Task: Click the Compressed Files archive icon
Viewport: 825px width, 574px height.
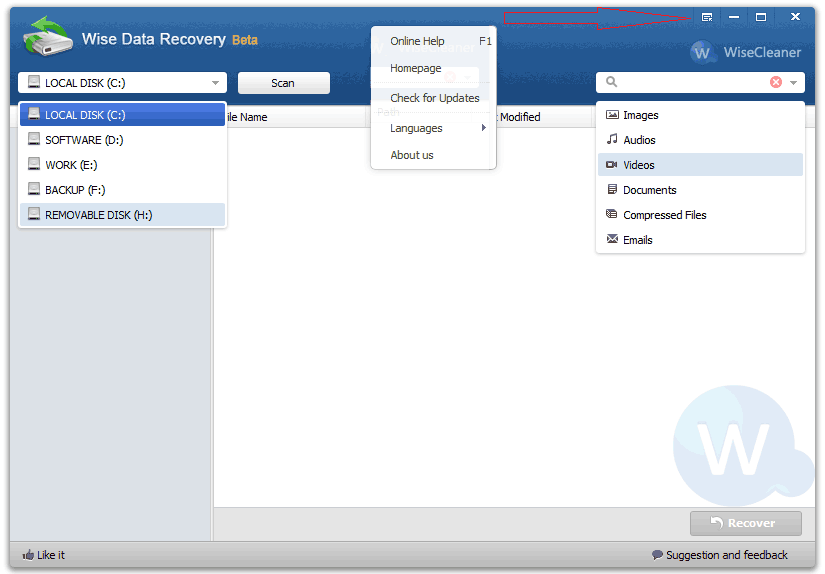Action: [611, 214]
